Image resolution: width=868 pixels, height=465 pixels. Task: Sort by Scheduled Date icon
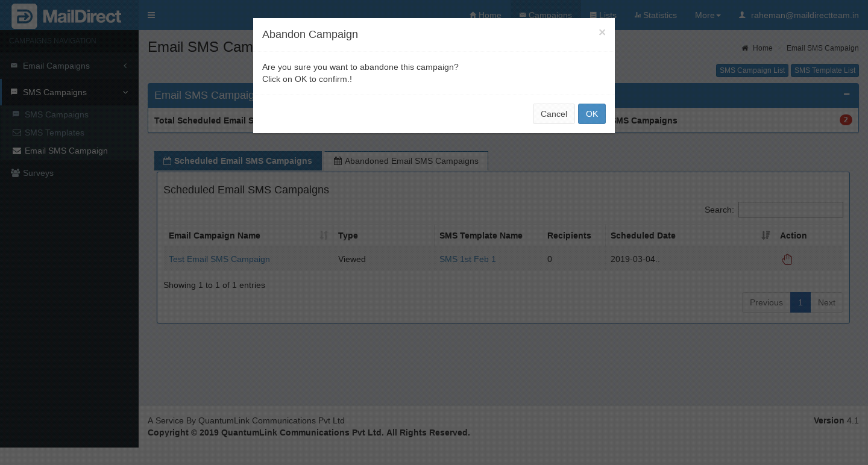(x=766, y=236)
